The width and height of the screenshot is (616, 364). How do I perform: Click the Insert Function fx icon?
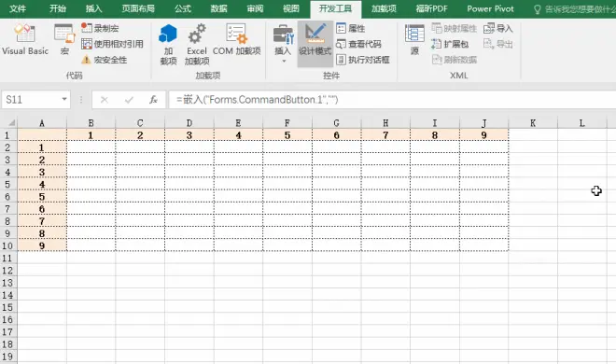pyautogui.click(x=153, y=100)
